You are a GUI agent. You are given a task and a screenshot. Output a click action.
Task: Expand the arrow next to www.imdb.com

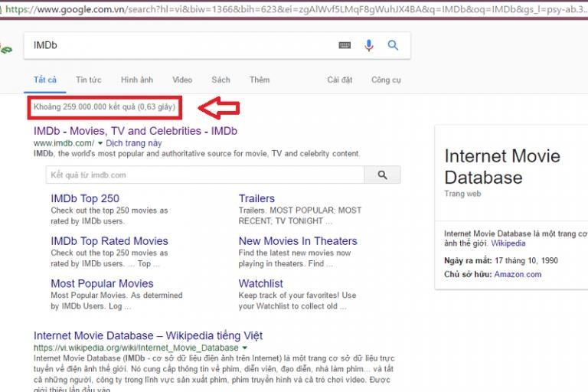pos(100,143)
